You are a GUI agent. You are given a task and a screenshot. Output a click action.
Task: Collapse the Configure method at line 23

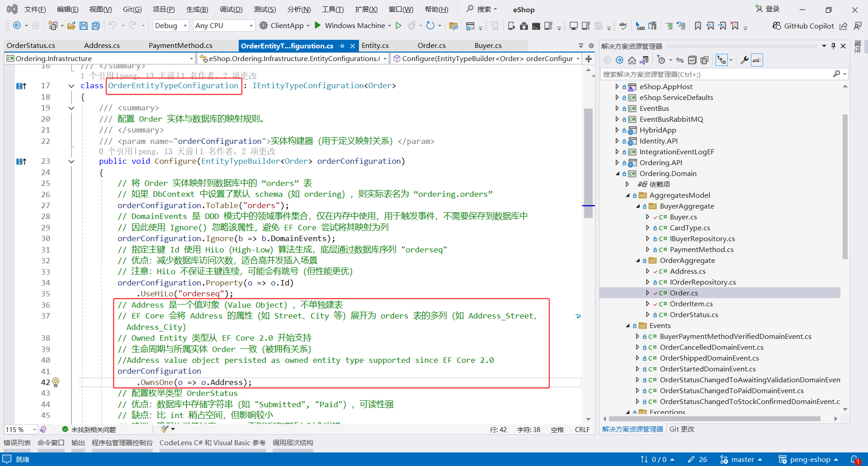coord(71,161)
